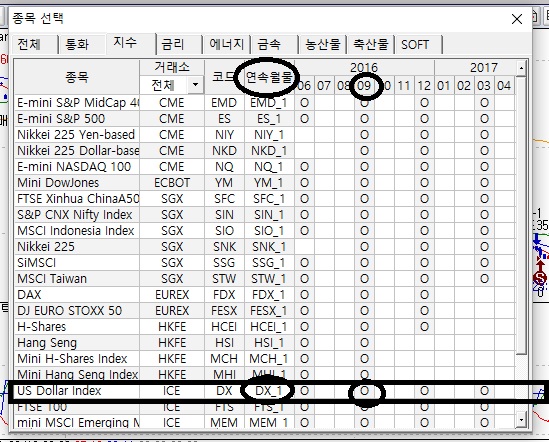
Task: Click the 종목 column header
Action: pyautogui.click(x=77, y=77)
